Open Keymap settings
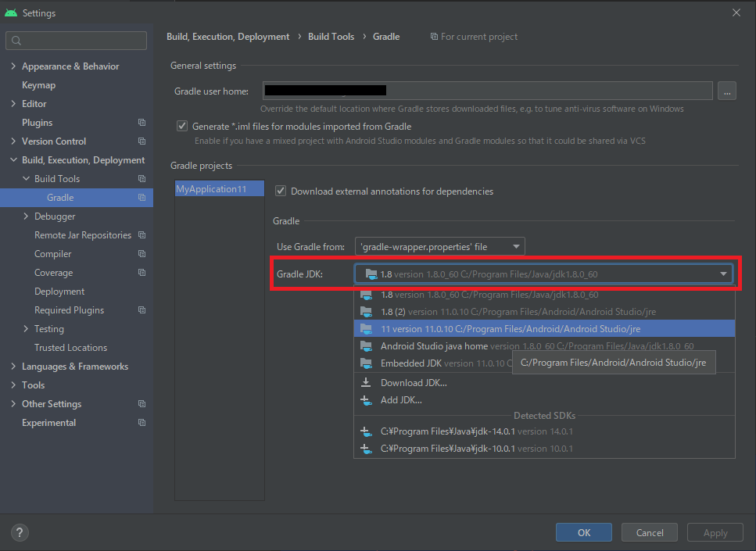Viewport: 756px width, 551px height. pyautogui.click(x=38, y=85)
